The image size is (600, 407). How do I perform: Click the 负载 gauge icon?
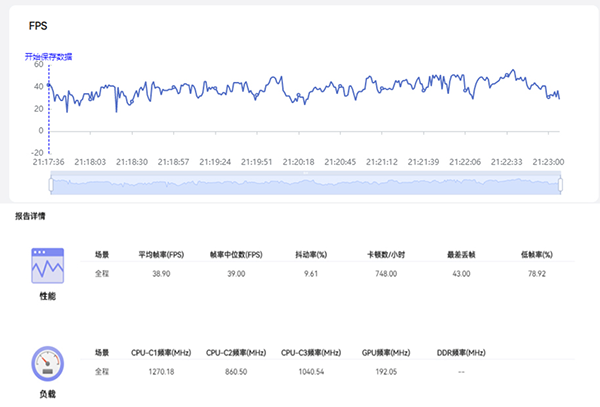[x=47, y=364]
